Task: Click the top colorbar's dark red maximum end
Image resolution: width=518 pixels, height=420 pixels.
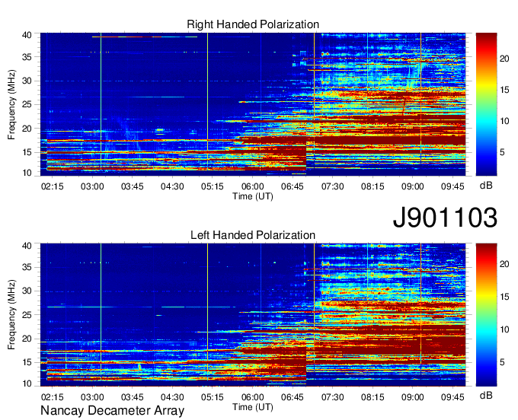Action: click(x=486, y=36)
